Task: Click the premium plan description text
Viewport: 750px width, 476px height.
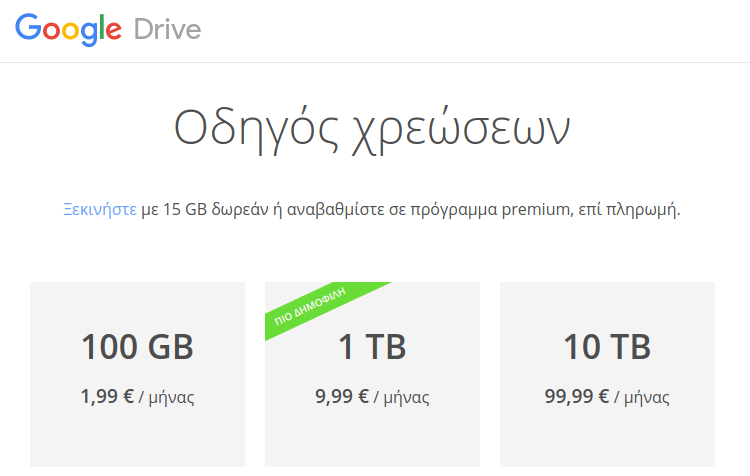Action: click(x=371, y=210)
